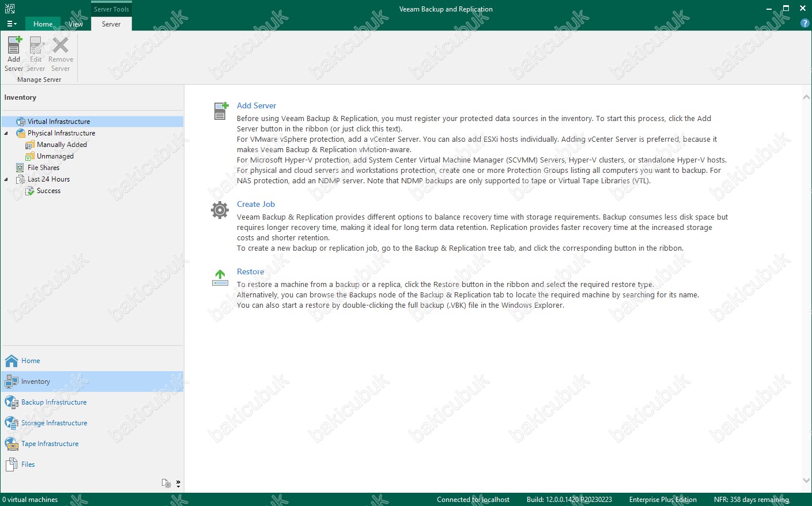Select Physical Infrastructure in the tree
The height and width of the screenshot is (506, 812).
(x=61, y=133)
